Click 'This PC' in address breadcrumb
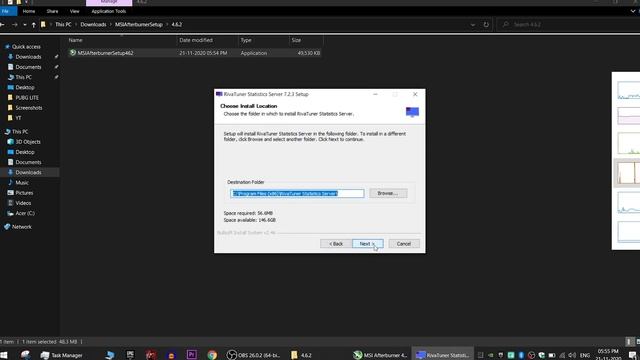This screenshot has width=640, height=360. 63,24
